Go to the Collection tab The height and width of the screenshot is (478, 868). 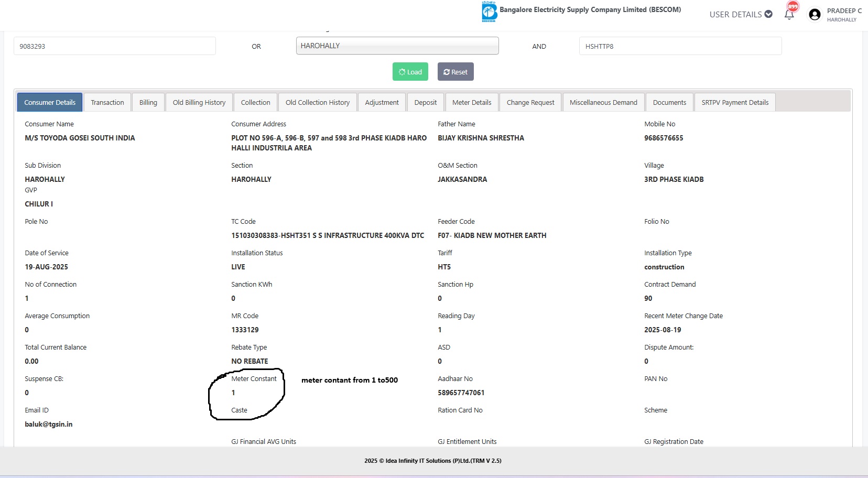255,103
